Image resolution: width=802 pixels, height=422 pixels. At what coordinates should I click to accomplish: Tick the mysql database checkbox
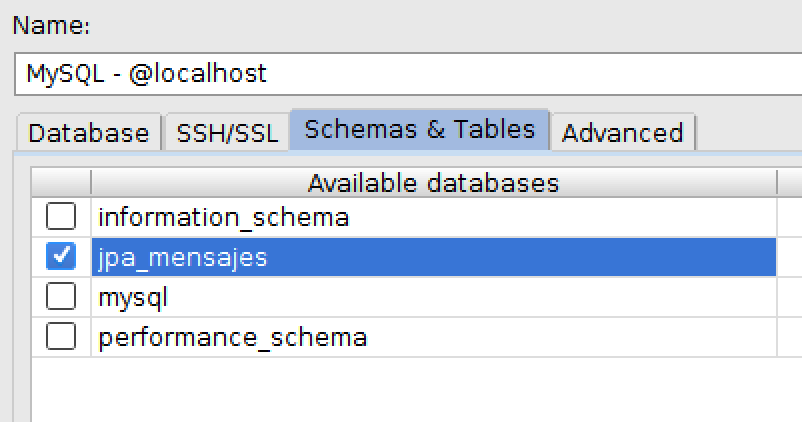coord(61,297)
